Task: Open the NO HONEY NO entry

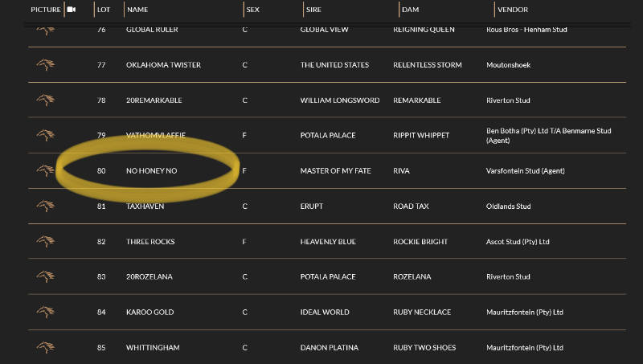Action: [x=151, y=171]
